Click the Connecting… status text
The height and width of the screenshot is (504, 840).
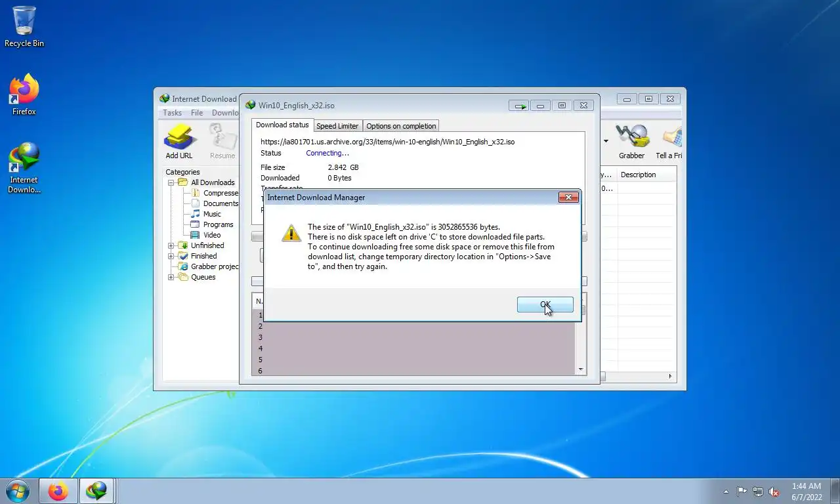327,153
